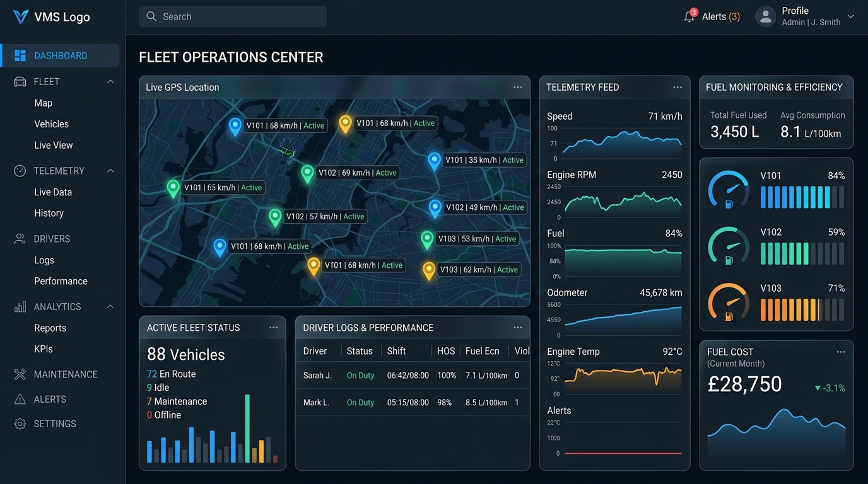Collapse the Fleet sidebar section
This screenshot has width=868, height=484.
(110, 82)
